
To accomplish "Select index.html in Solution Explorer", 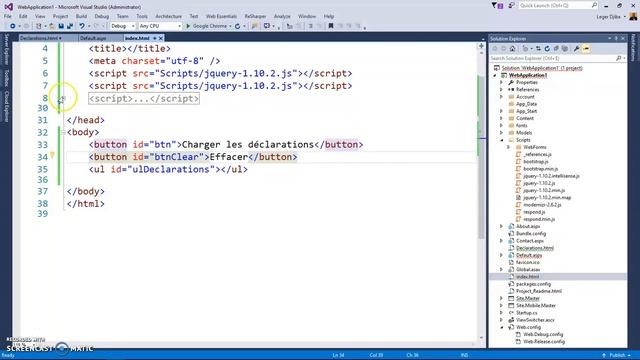I will pyautogui.click(x=527, y=277).
